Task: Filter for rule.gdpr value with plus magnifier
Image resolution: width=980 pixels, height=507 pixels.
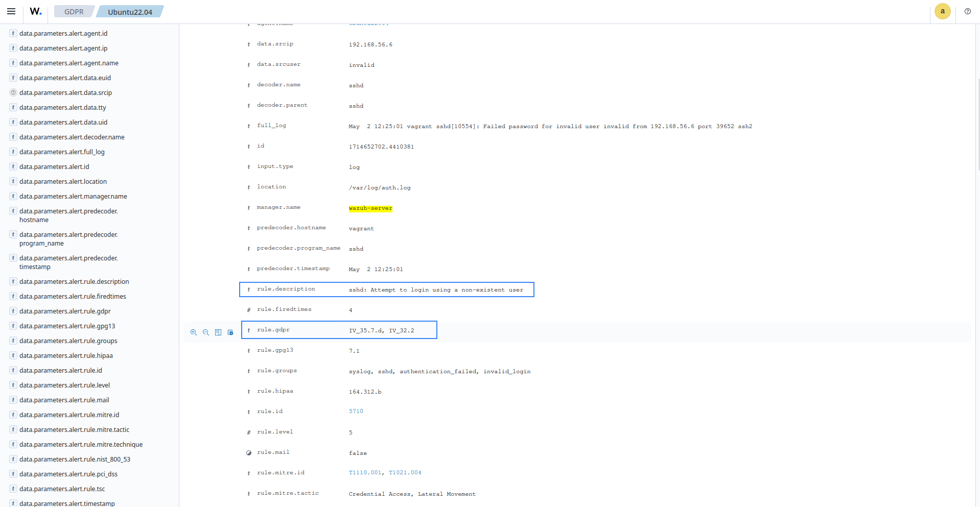Action: click(x=194, y=332)
